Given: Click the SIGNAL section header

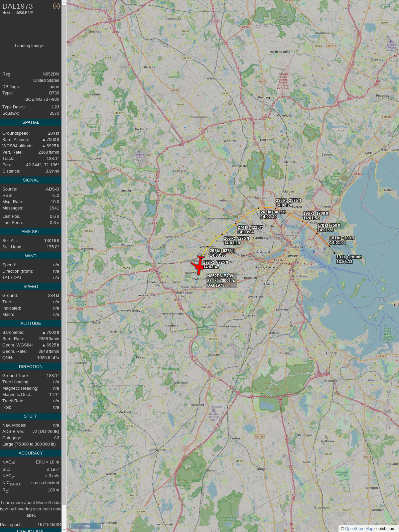Looking at the screenshot, I should pyautogui.click(x=31, y=180).
